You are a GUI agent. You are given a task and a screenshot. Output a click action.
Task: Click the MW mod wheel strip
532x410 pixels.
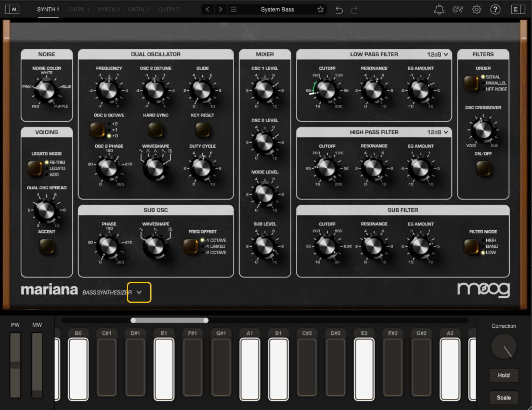click(x=37, y=365)
